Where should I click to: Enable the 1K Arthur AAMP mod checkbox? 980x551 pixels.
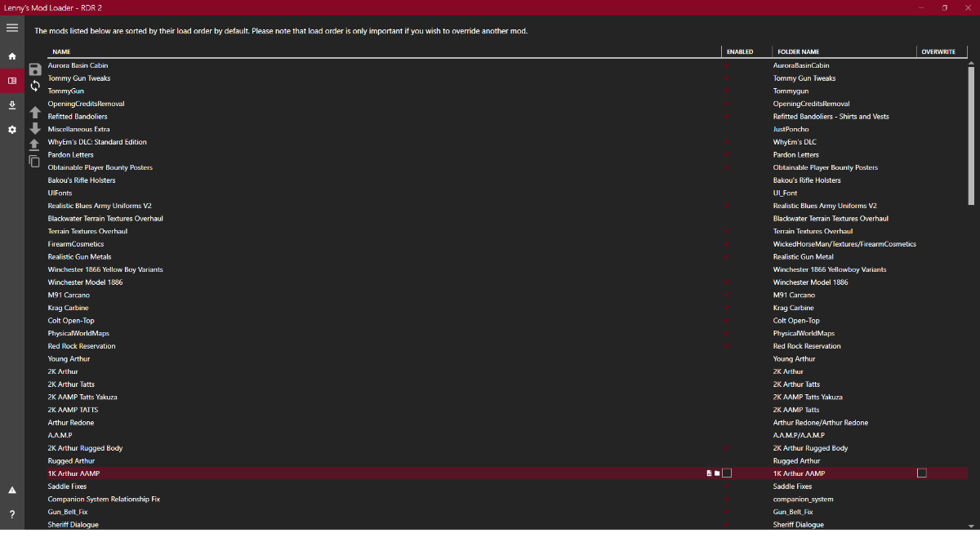coord(727,473)
